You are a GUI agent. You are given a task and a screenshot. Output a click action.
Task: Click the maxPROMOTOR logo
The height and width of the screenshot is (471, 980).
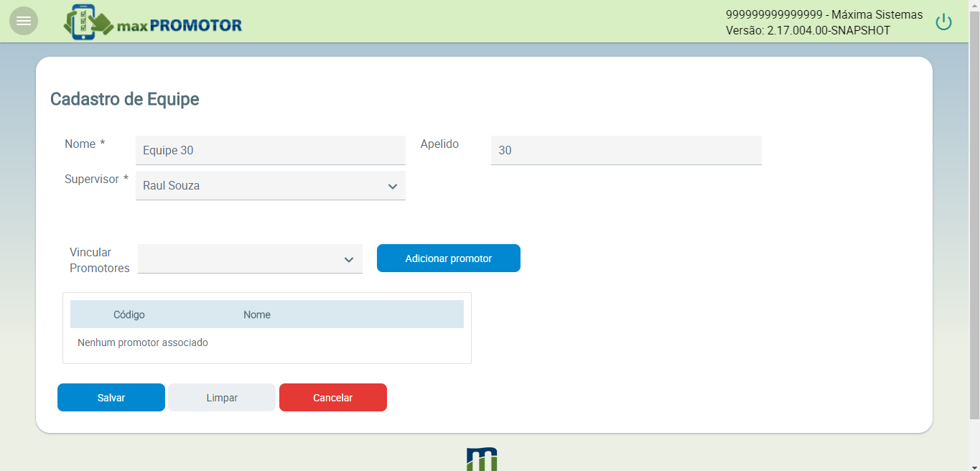[x=153, y=22]
